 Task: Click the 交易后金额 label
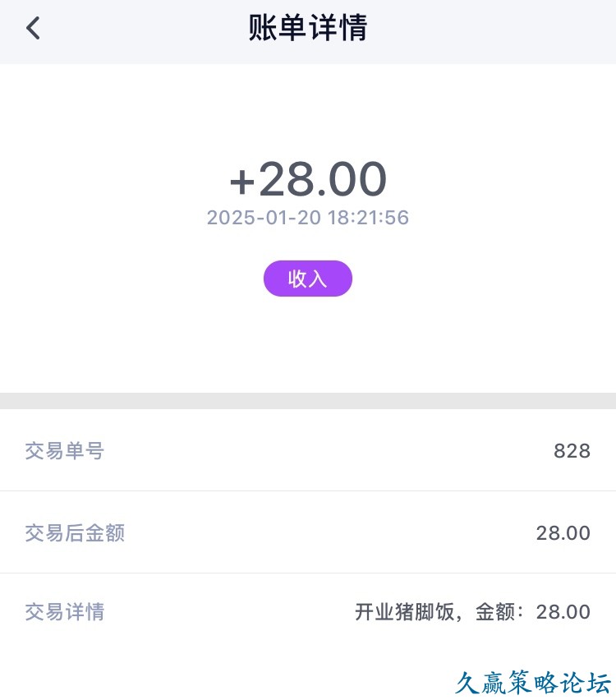[x=75, y=532]
